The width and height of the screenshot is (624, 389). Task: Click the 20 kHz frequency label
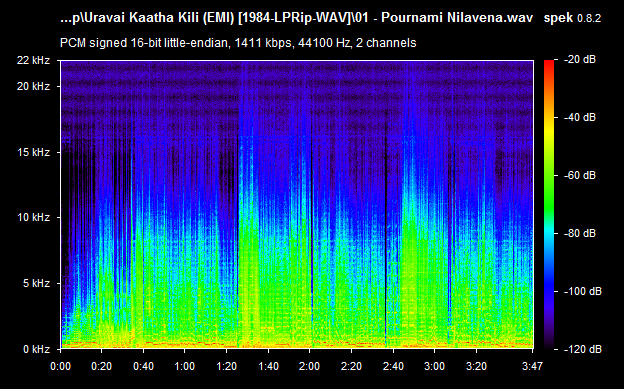point(33,86)
